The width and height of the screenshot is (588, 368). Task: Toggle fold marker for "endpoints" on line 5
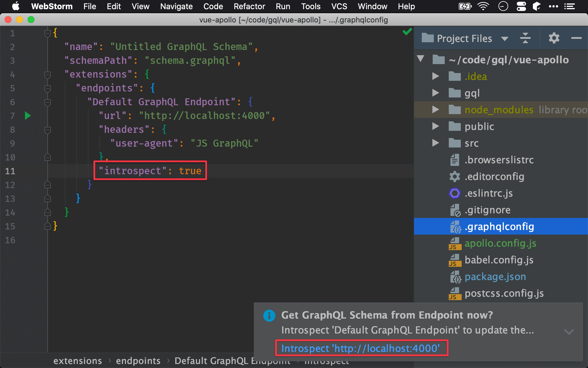(48, 89)
